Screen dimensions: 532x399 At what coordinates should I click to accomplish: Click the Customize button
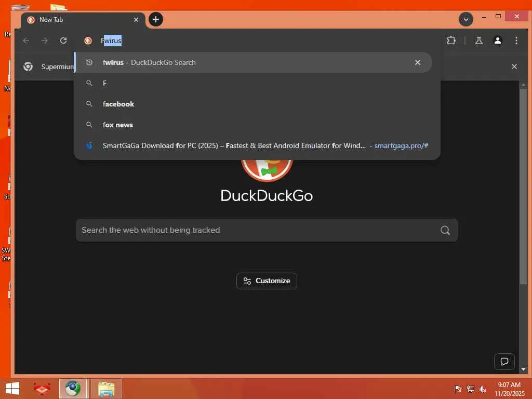pyautogui.click(x=267, y=281)
